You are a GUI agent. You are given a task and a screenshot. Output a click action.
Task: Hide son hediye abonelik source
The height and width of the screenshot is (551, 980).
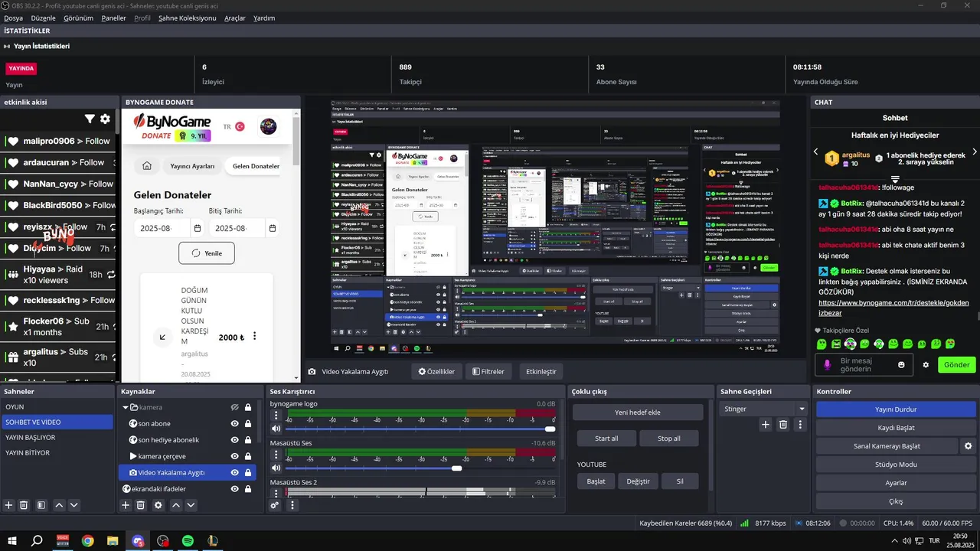coord(235,440)
